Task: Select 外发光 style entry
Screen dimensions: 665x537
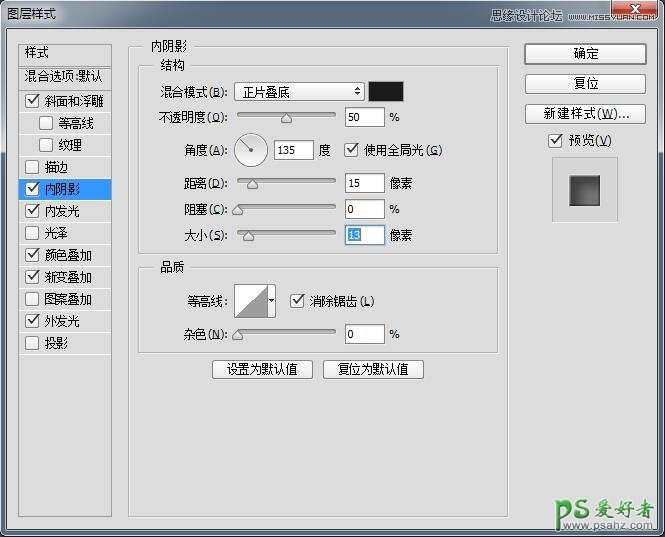Action: [x=62, y=321]
